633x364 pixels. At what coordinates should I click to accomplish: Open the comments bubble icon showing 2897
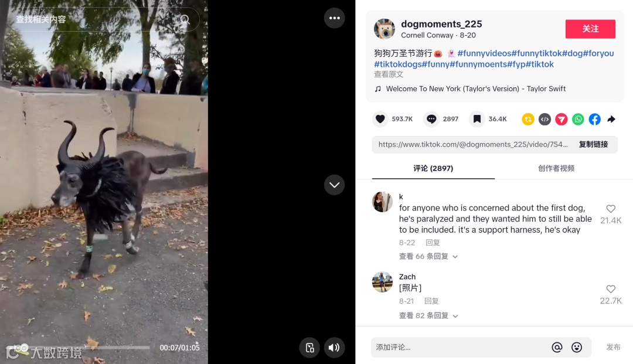point(431,119)
